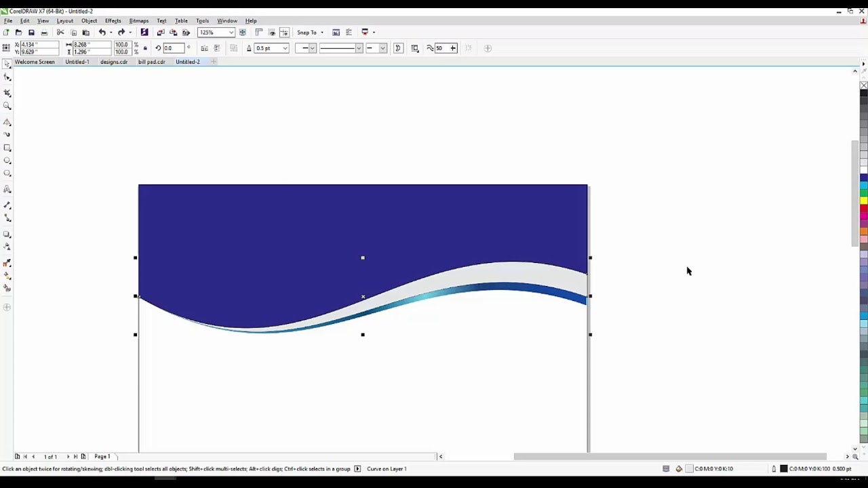Click the X position field
Screen dimensions: 868x488
pos(39,45)
